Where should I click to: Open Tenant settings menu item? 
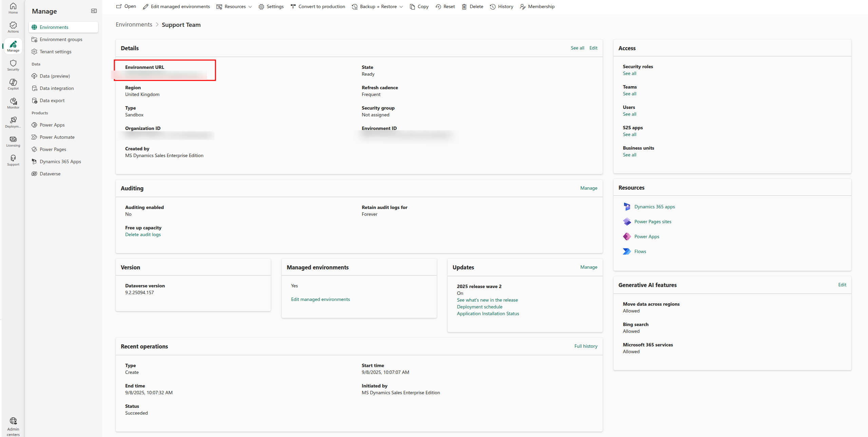[x=55, y=52]
